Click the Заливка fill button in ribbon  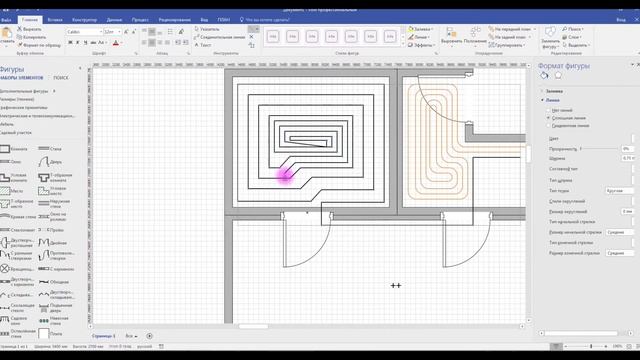[x=420, y=29]
